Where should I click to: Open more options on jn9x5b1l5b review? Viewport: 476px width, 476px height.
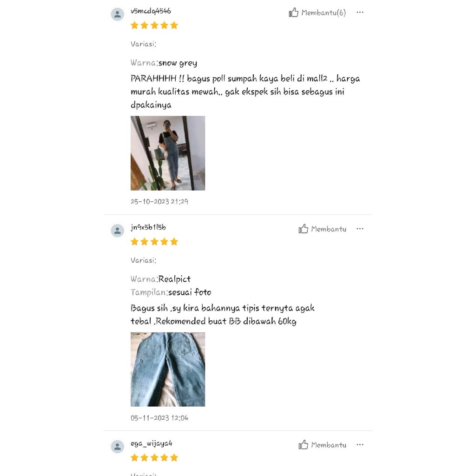(x=360, y=229)
